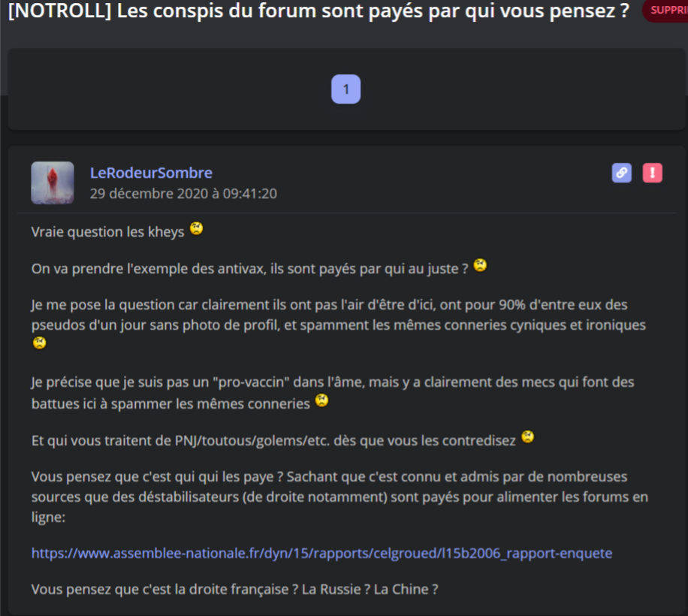Viewport: 688px width, 616px height.
Task: Click the line 'On va prendre l'exemple des antivax'
Action: pyautogui.click(x=249, y=268)
